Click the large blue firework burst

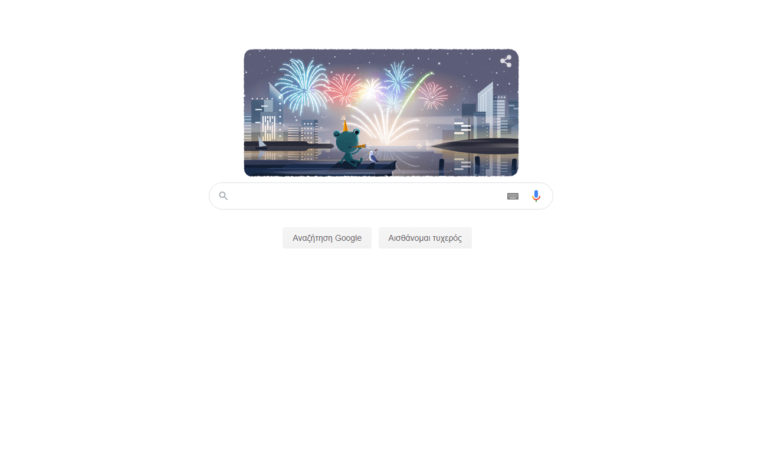(x=302, y=86)
